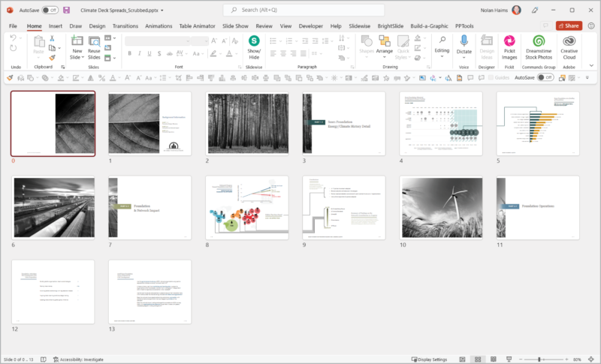601x364 pixels.
Task: Start Slide Show from status bar icon
Action: click(x=509, y=359)
